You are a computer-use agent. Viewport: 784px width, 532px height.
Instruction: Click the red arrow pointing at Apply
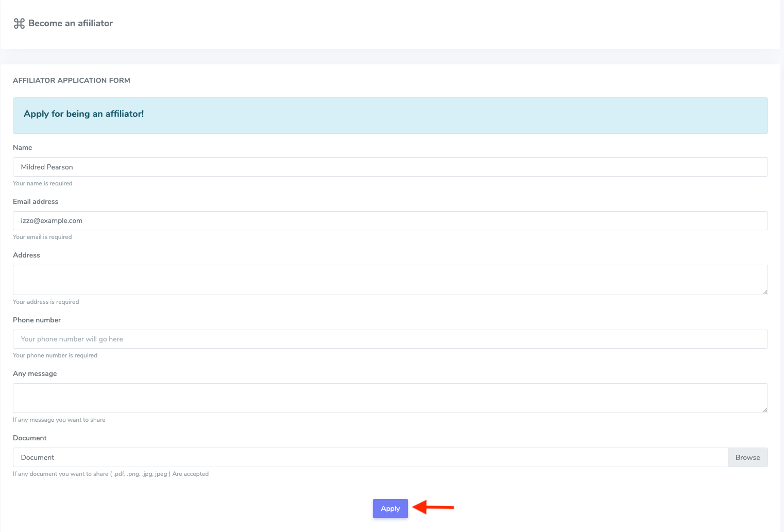(433, 507)
